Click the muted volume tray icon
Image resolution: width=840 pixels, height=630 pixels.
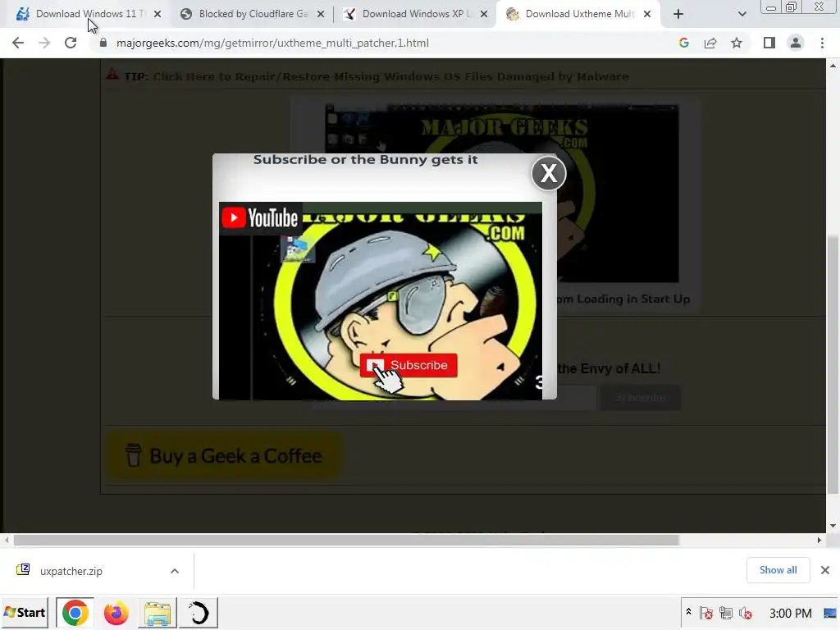tap(745, 613)
